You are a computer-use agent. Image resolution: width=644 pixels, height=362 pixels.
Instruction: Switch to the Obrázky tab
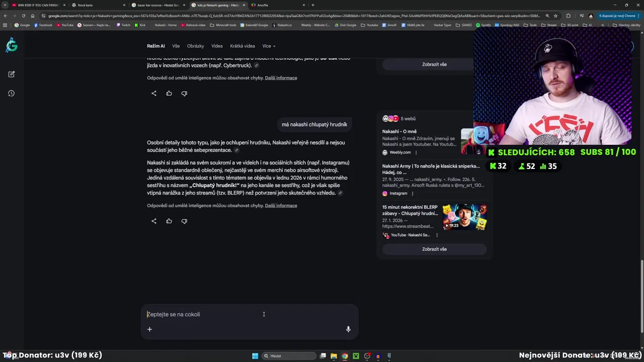(x=195, y=46)
